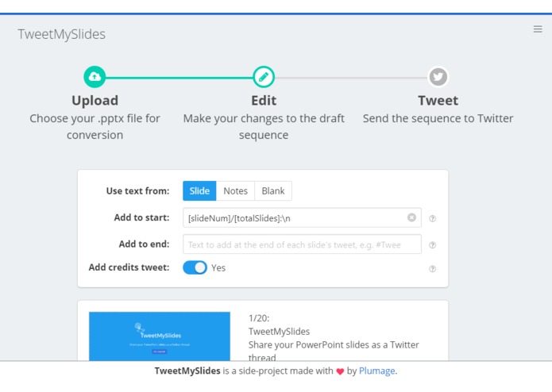Click the Tweet step Twitter bird icon
Viewport: 552px width, 392px height.
[x=438, y=77]
